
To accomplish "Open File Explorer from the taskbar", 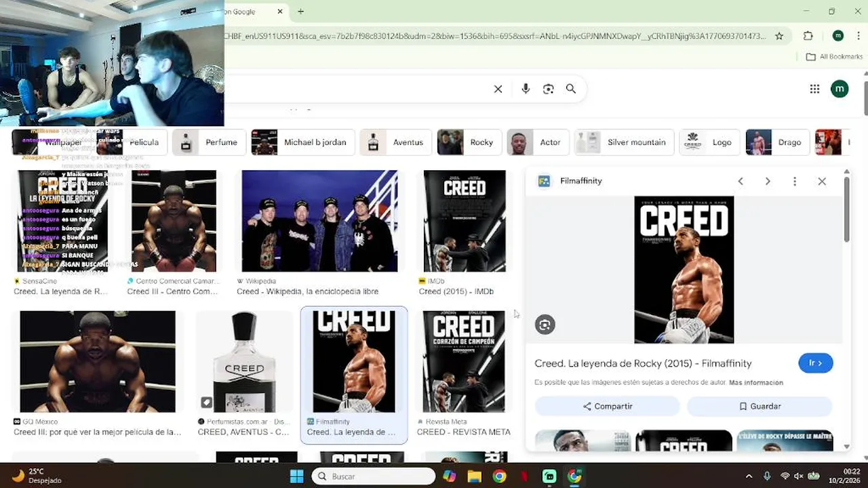I will click(x=474, y=476).
